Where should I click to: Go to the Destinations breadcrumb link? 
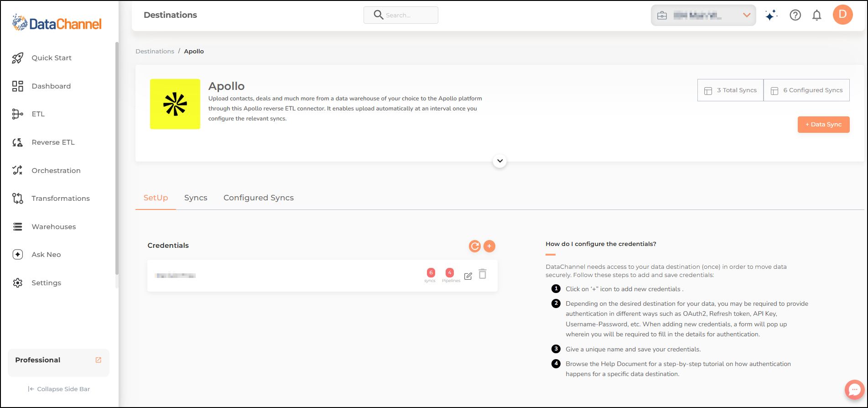tap(155, 52)
